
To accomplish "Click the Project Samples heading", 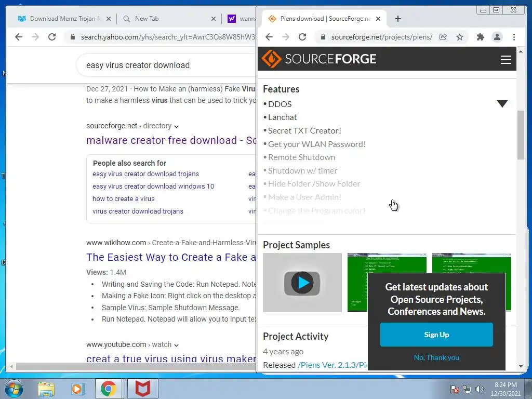I will [x=296, y=245].
